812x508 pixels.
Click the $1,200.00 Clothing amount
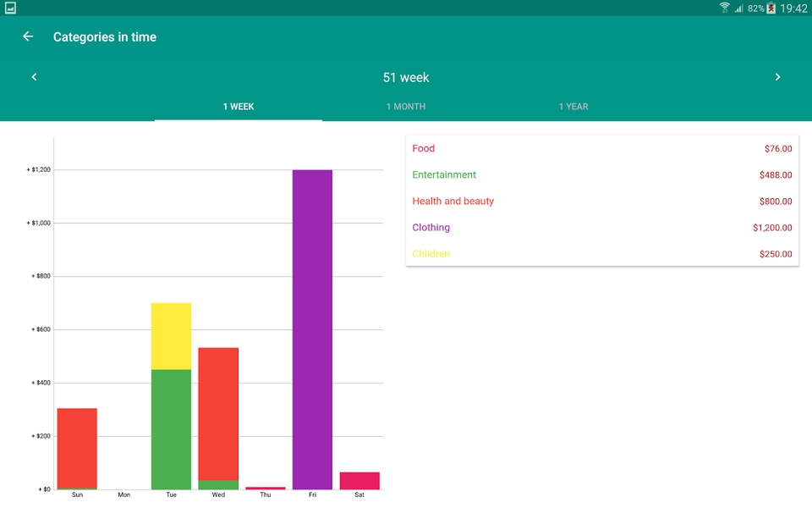click(772, 228)
